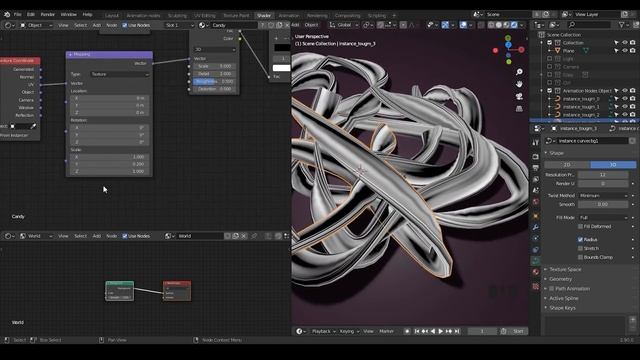Enable the Path Animation checkbox
Viewport: 640px width, 360px height.
pyautogui.click(x=551, y=289)
